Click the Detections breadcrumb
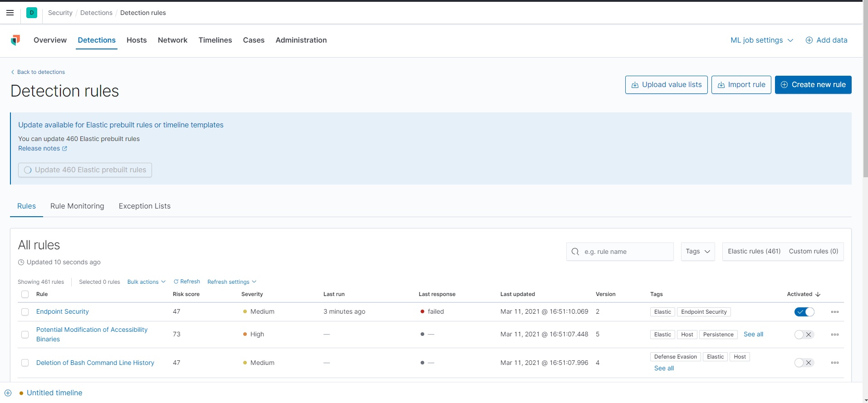This screenshot has height=403, width=868. tap(96, 13)
